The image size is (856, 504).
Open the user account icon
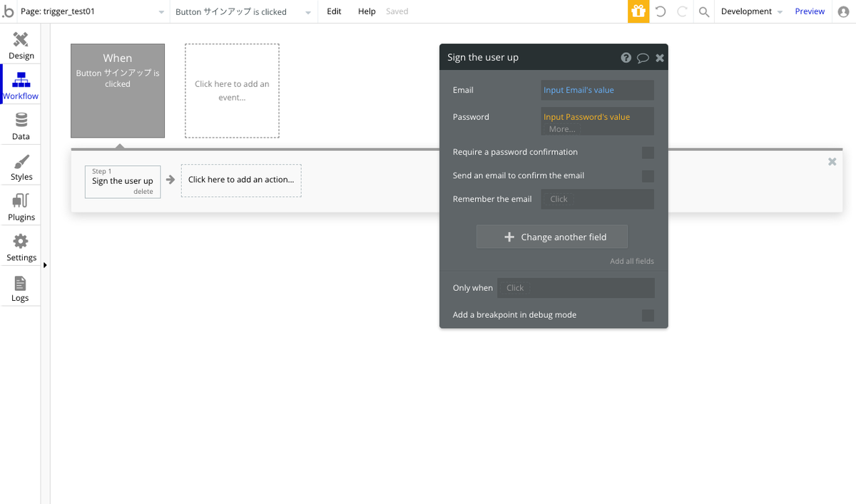(844, 11)
